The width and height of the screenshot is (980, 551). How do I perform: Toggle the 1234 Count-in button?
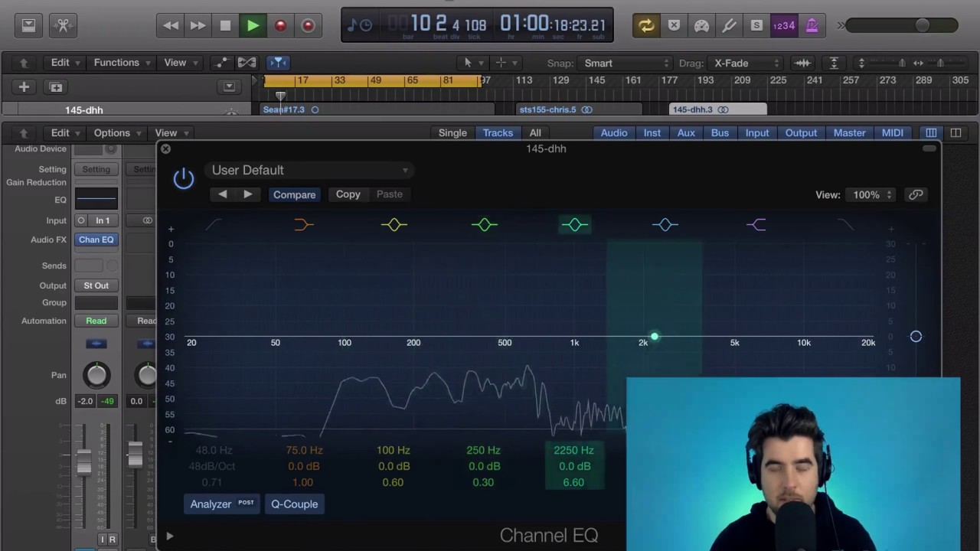click(784, 25)
